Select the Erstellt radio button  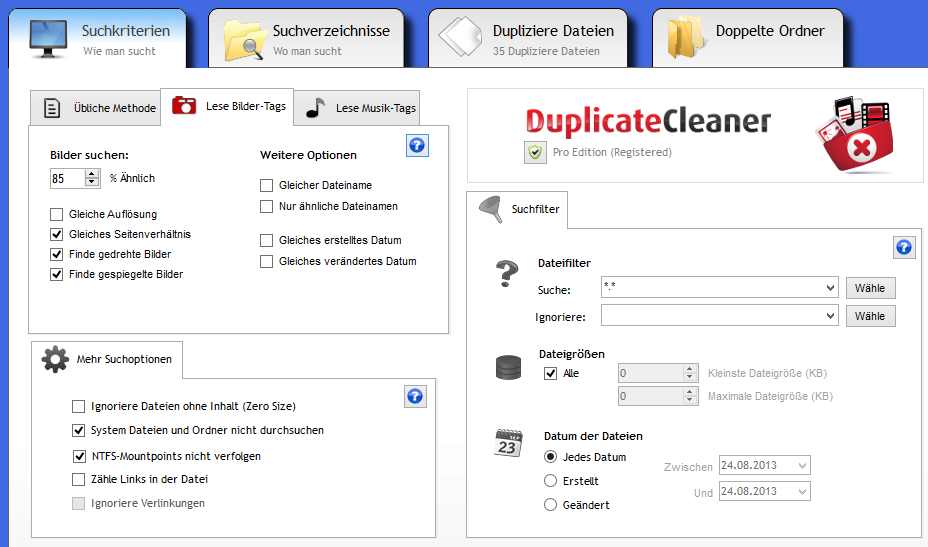pyautogui.click(x=550, y=481)
